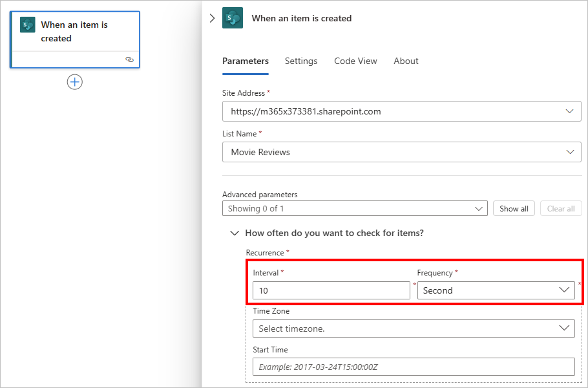Click the chain link icon on the trigger card
The image size is (588, 388).
tap(129, 58)
